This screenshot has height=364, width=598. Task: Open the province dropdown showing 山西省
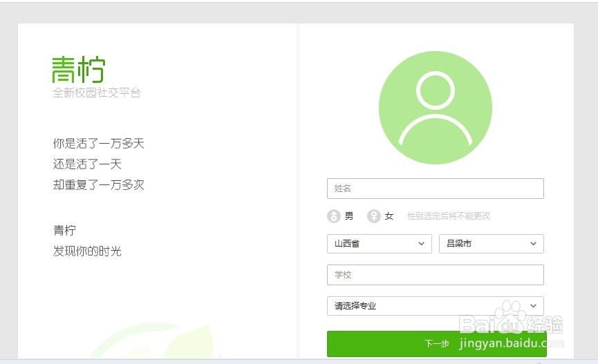pyautogui.click(x=379, y=244)
